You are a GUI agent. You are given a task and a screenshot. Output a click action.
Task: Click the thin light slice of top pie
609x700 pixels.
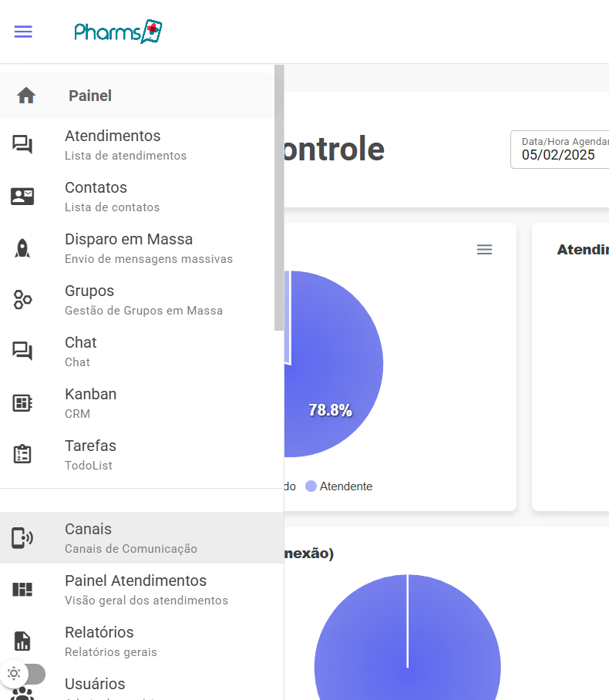[x=287, y=317]
